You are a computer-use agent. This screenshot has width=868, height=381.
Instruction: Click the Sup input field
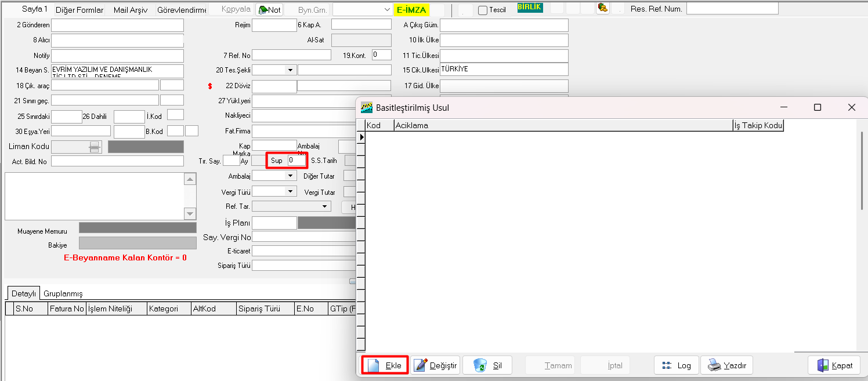pos(295,161)
